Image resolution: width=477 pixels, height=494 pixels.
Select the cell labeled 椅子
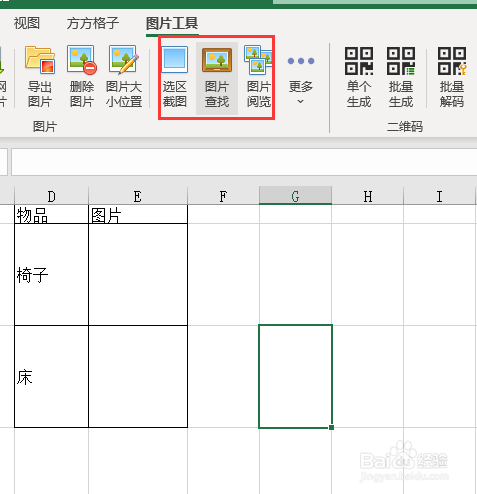(51, 275)
